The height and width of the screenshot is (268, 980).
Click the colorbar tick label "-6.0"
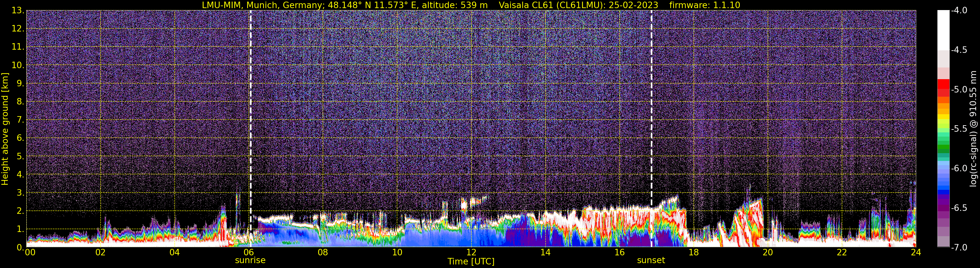point(959,168)
